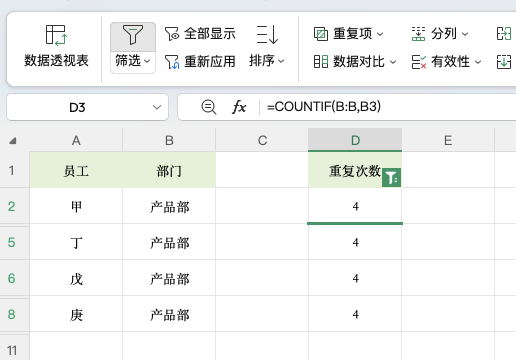Select column D header
The width and height of the screenshot is (516, 360).
[355, 140]
